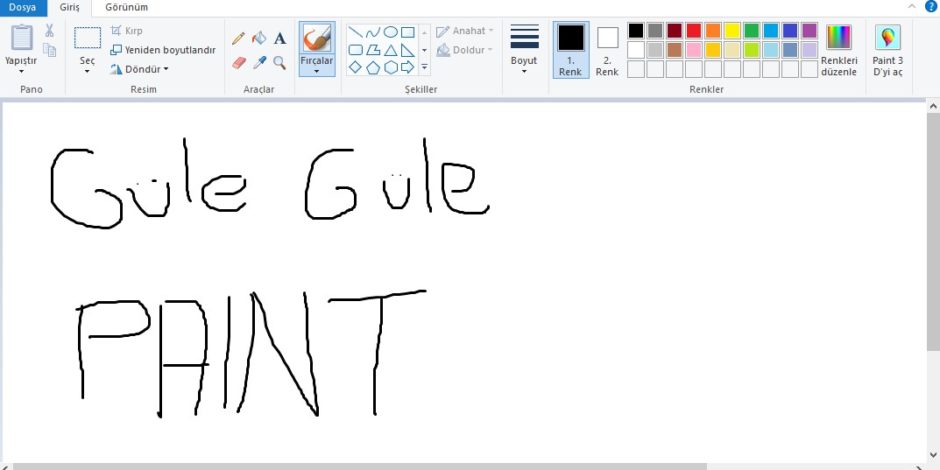Pick the purple color swatch
Image resolution: width=940 pixels, height=470 pixels.
(809, 31)
